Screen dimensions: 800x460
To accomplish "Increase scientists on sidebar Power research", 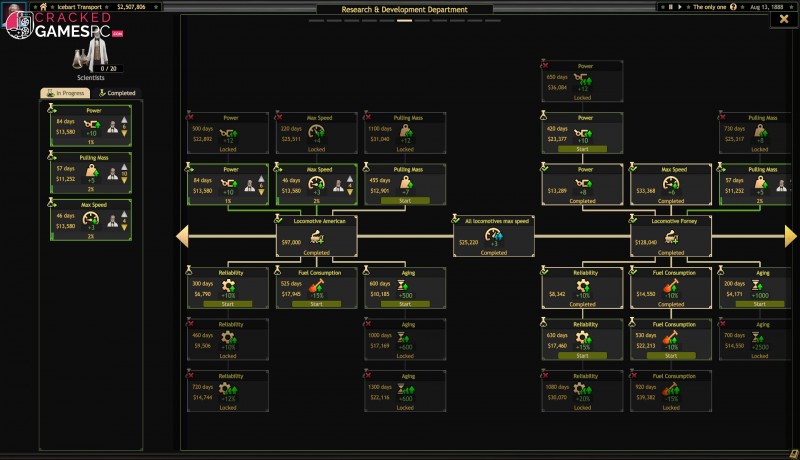I will click(x=124, y=119).
